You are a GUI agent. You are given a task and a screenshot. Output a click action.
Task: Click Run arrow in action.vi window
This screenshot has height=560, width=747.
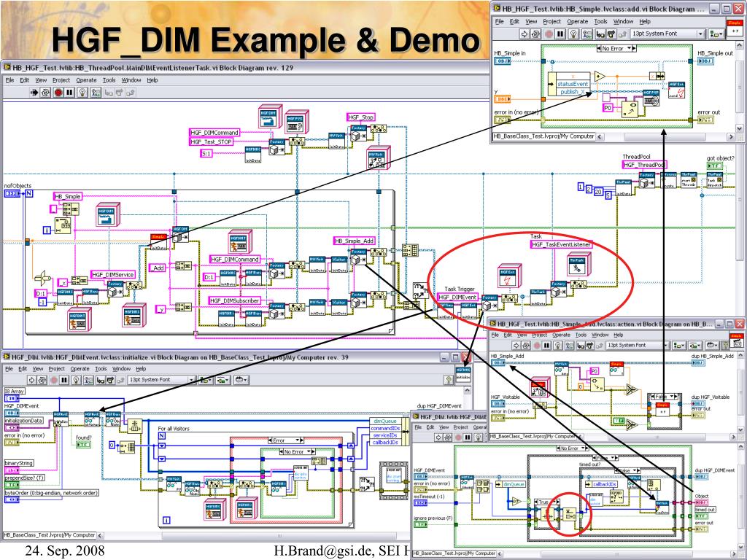click(x=516, y=345)
